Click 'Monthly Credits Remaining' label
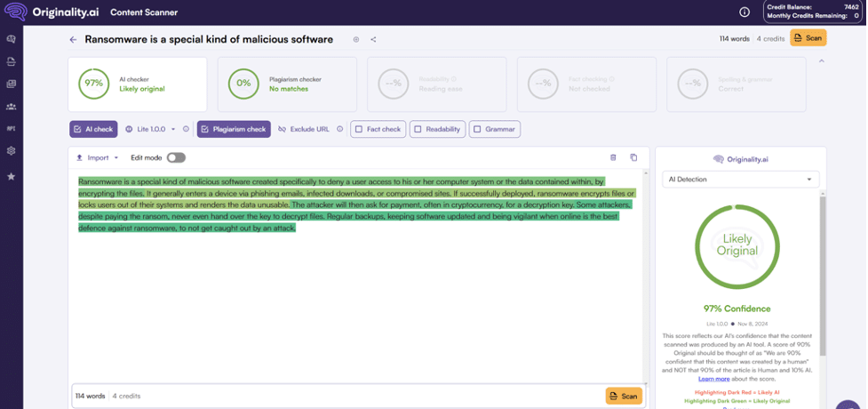868x409 pixels. 806,16
